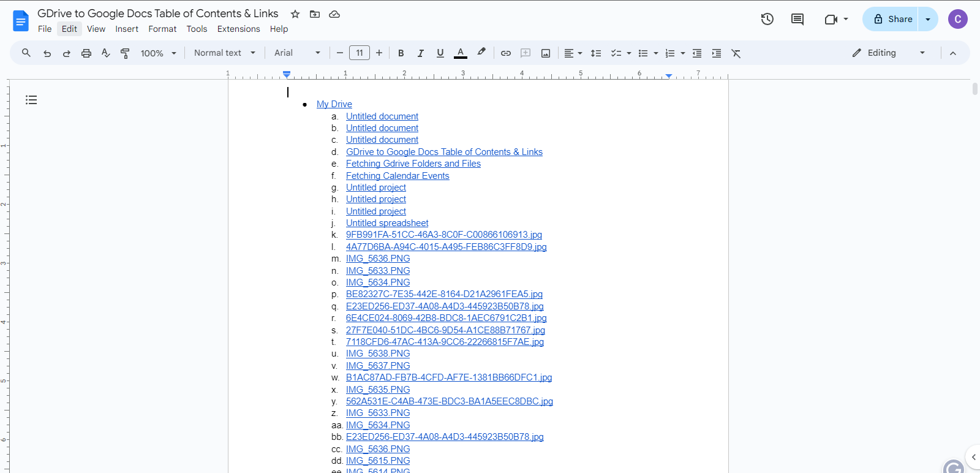Open the Format menu
980x473 pixels.
pyautogui.click(x=162, y=29)
